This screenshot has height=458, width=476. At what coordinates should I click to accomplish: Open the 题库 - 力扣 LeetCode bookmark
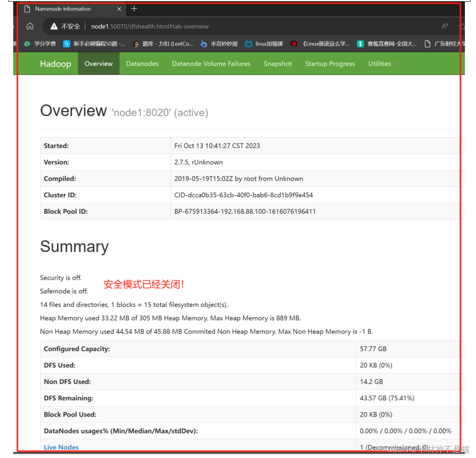[x=163, y=44]
